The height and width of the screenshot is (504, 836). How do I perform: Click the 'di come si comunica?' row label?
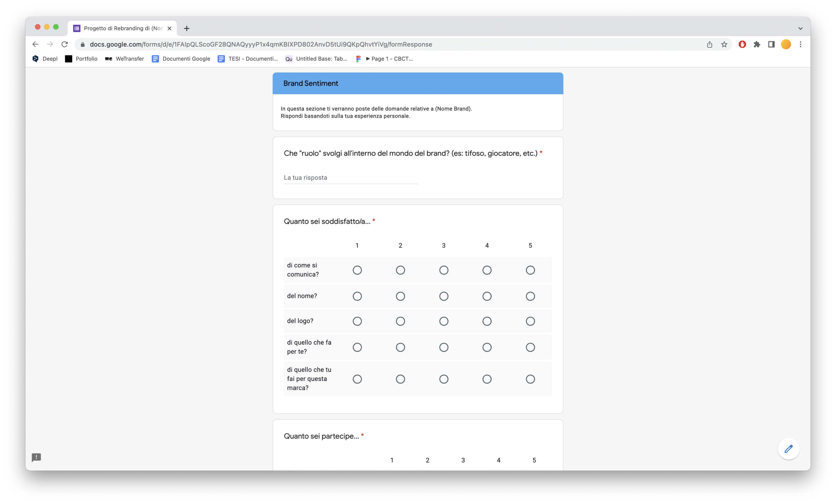pyautogui.click(x=303, y=270)
